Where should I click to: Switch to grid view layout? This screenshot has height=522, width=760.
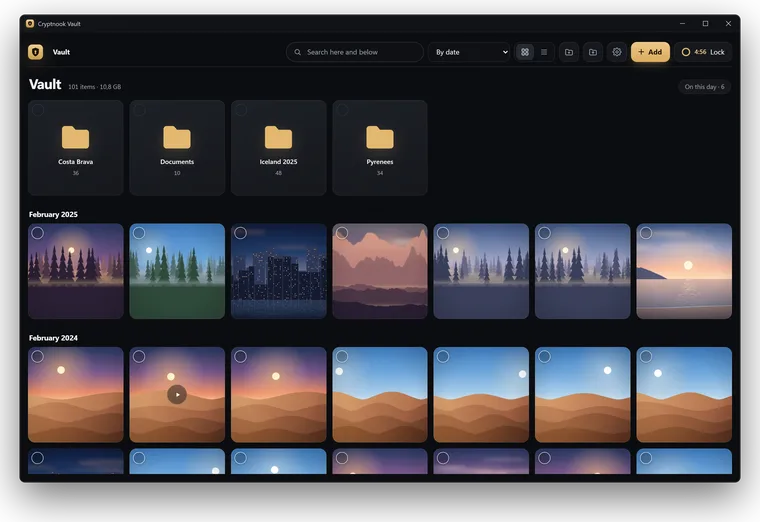(x=524, y=52)
